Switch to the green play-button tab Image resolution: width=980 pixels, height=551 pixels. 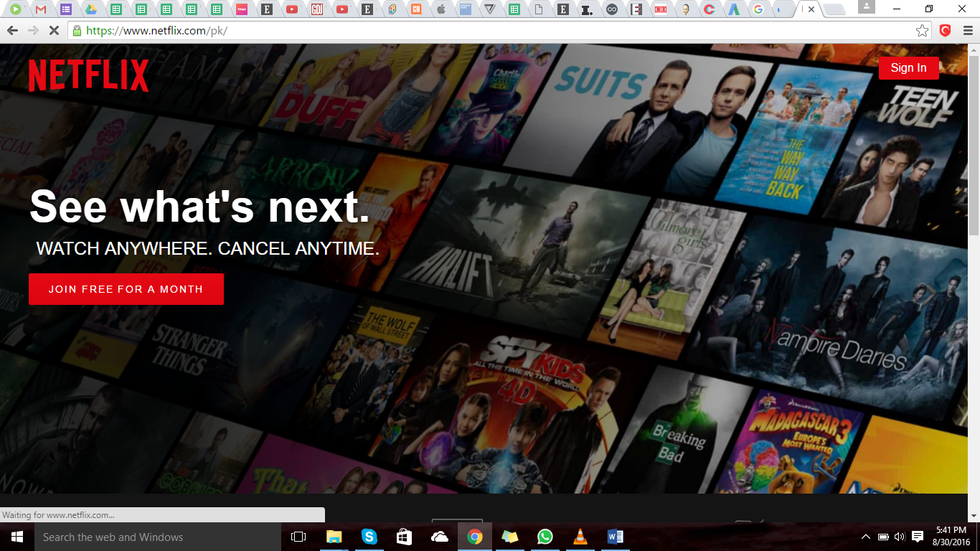coord(16,9)
